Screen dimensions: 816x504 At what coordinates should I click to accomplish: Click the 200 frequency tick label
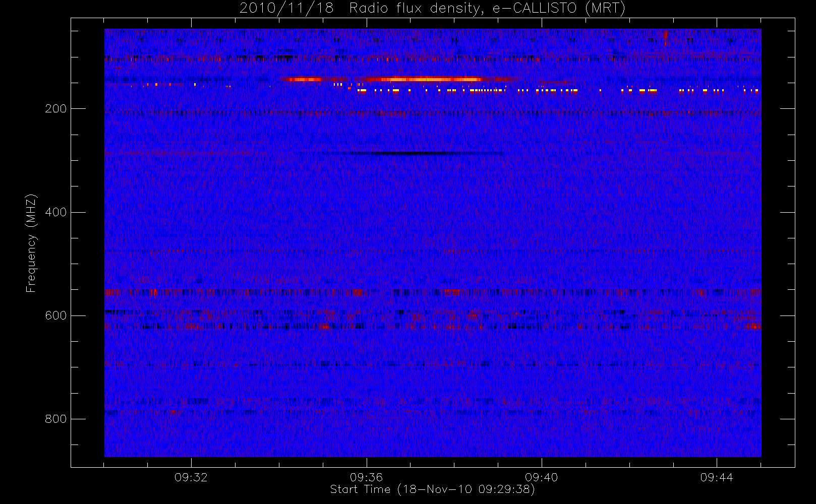pyautogui.click(x=55, y=108)
